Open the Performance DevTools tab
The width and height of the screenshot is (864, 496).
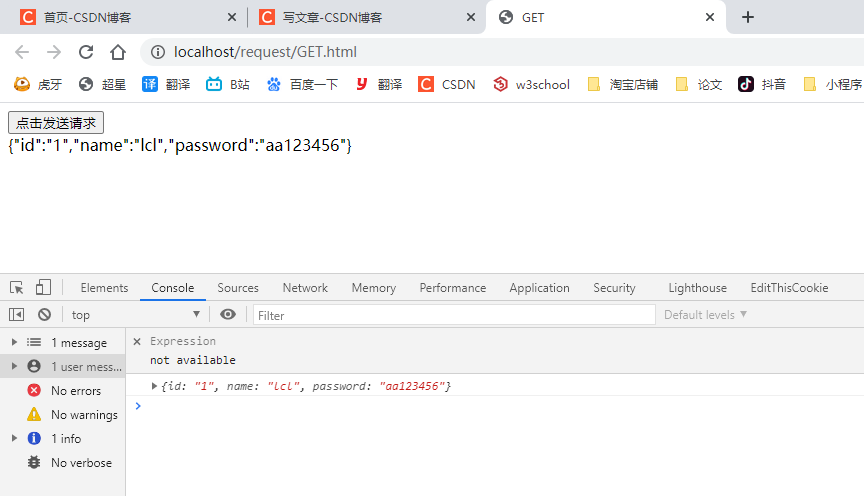(x=453, y=288)
